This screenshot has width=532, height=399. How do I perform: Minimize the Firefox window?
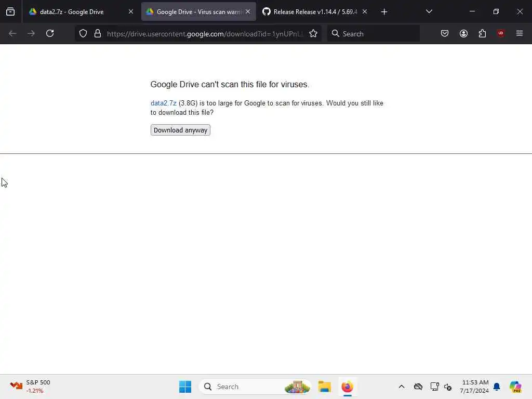pos(472,11)
